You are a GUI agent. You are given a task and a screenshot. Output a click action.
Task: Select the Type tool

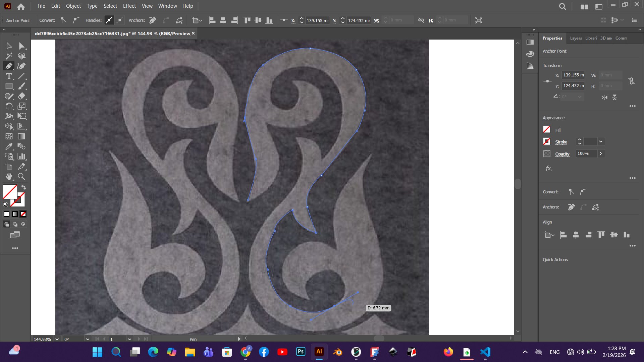click(x=9, y=76)
